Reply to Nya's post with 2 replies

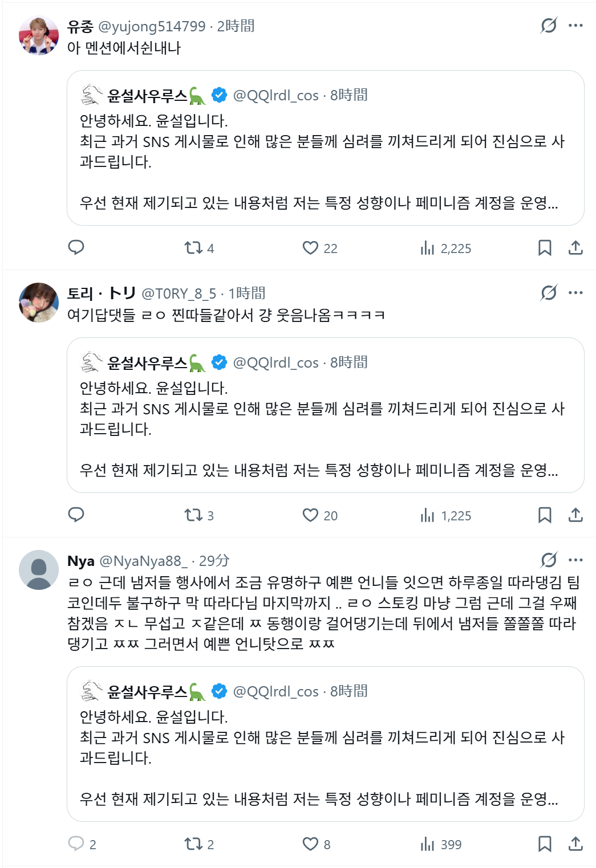point(82,844)
